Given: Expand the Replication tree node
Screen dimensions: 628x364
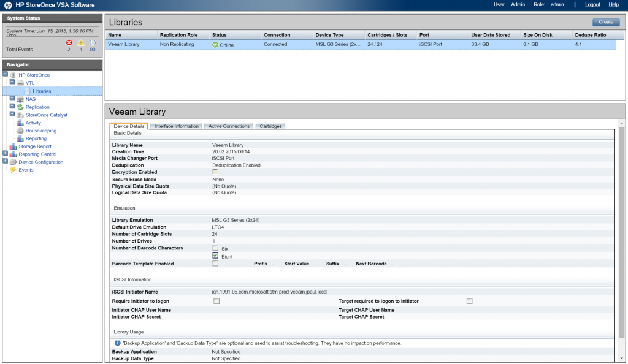Looking at the screenshot, I should [12, 106].
